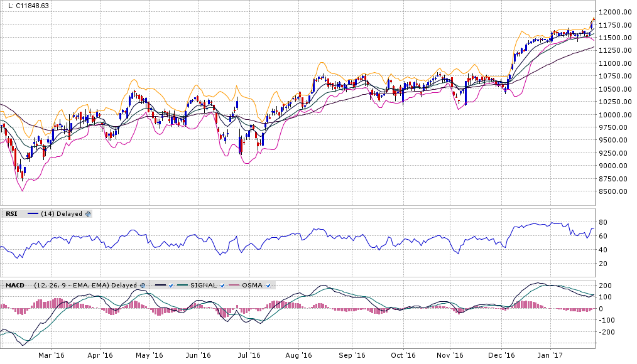Click the RSI (14) Delayed parameter text
Viewport: 637px width, 364px height.
point(62,214)
